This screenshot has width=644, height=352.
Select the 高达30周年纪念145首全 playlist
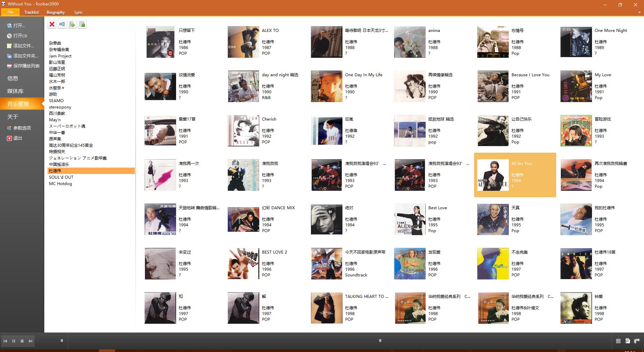[71, 145]
